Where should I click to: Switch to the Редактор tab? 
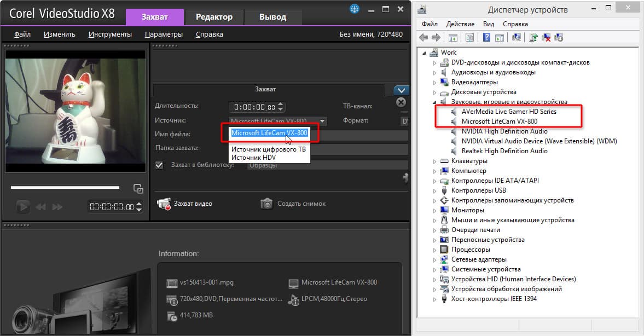tap(214, 17)
